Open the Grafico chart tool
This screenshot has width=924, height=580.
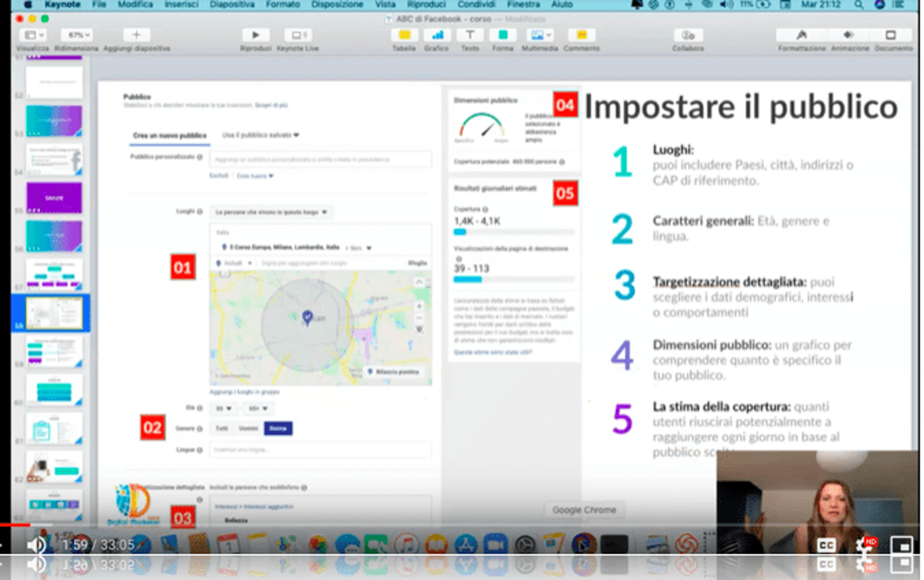click(x=437, y=35)
